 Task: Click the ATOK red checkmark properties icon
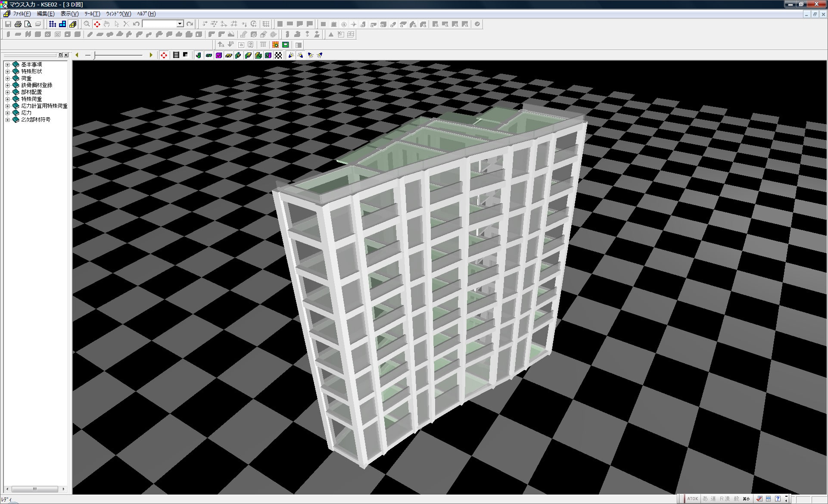click(x=759, y=499)
